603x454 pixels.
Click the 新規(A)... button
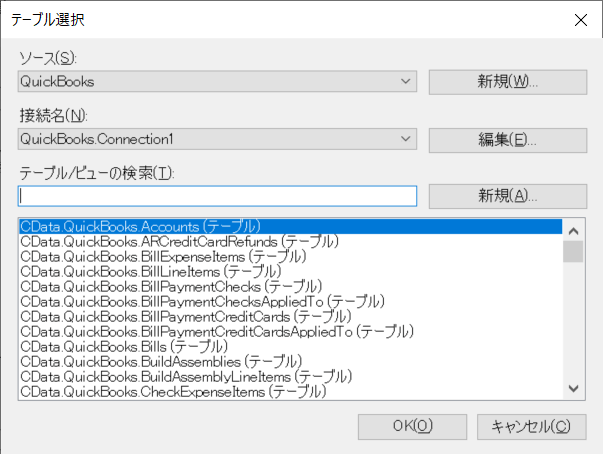[508, 196]
